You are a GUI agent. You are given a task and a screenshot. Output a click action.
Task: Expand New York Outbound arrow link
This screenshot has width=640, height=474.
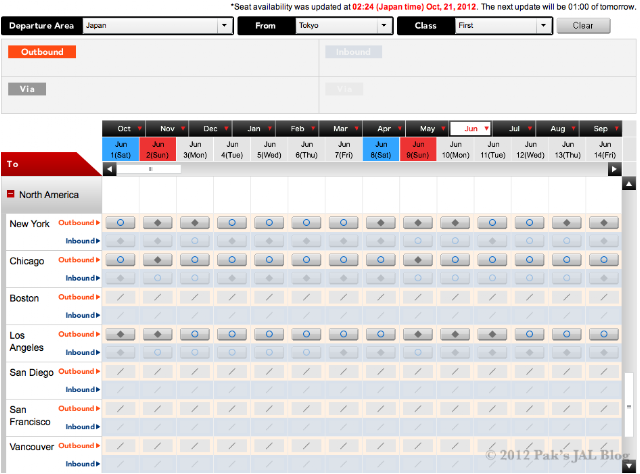tap(79, 223)
